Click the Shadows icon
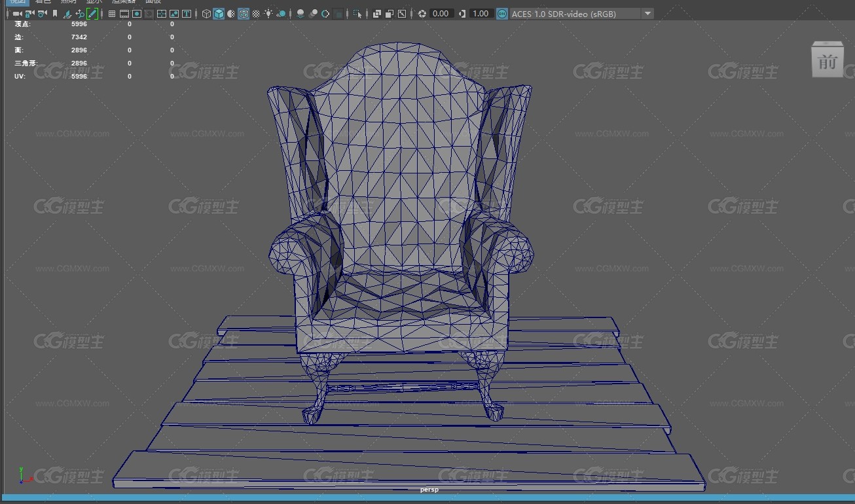Viewport: 855px width, 504px height. point(281,13)
